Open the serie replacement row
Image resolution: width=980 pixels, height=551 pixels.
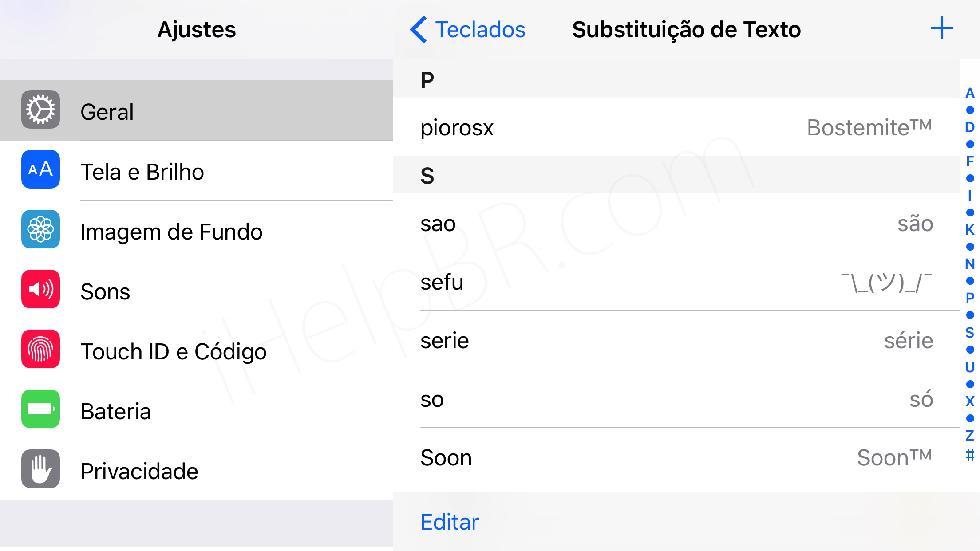[x=676, y=341]
